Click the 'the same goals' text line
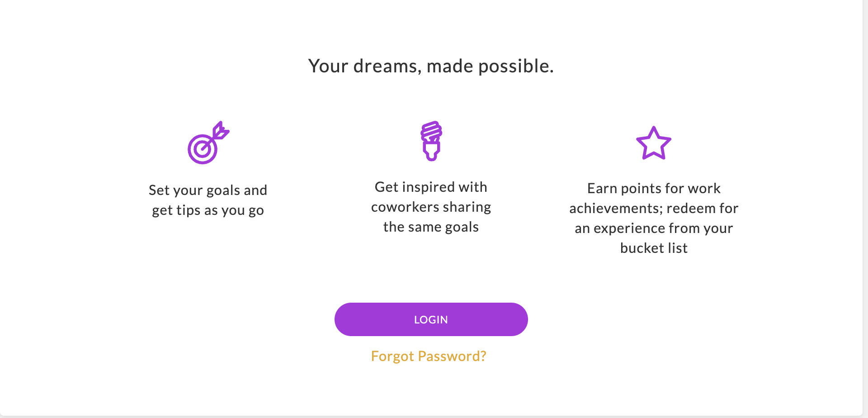Viewport: 868px width, 418px height. tap(431, 227)
